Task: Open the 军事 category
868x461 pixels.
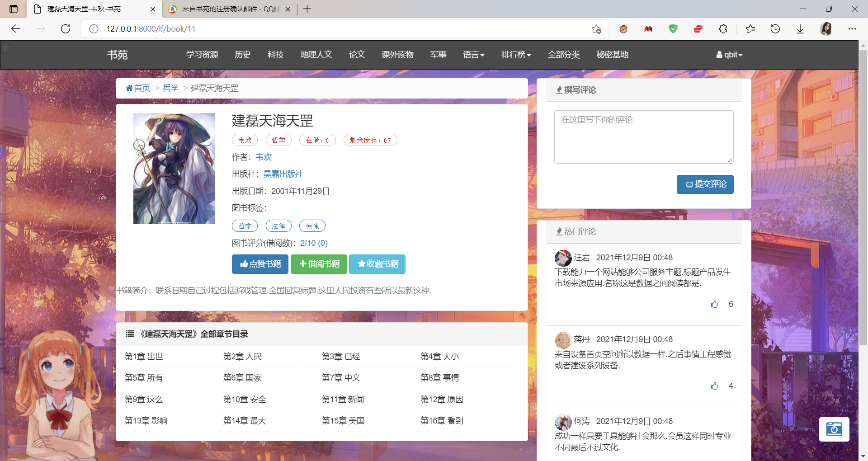Action: tap(438, 55)
